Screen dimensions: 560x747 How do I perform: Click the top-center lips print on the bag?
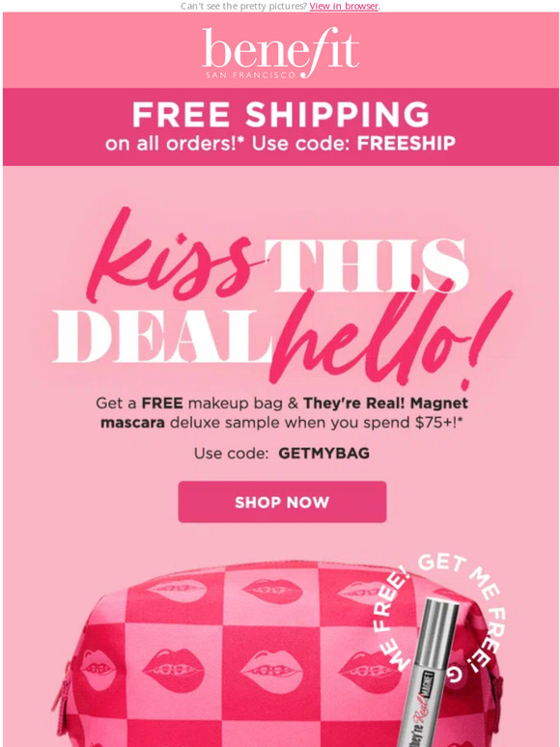coord(271,592)
